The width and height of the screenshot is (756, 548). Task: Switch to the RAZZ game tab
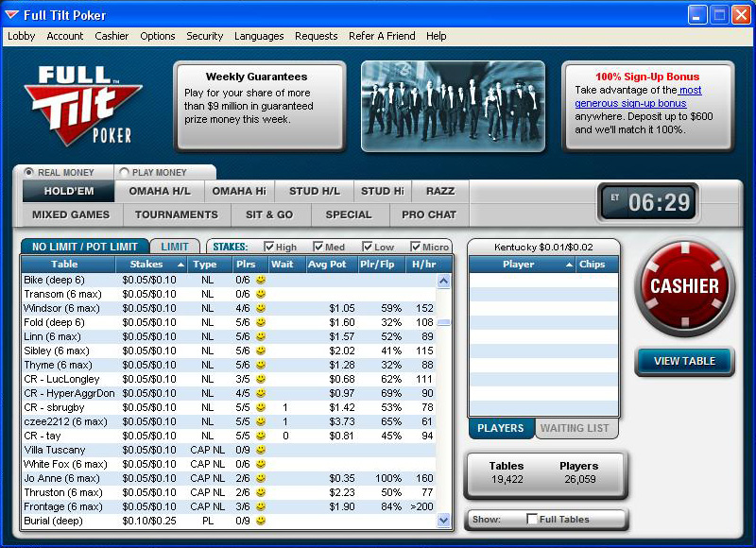click(440, 192)
